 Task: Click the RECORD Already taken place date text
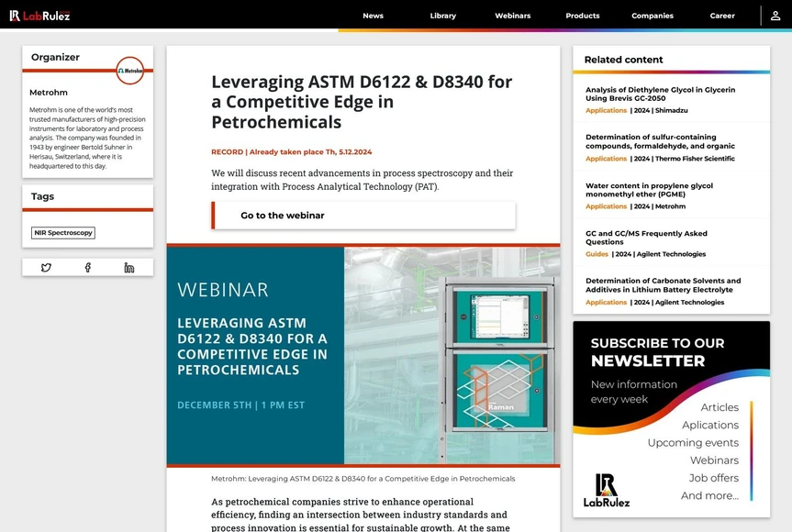pyautogui.click(x=292, y=152)
